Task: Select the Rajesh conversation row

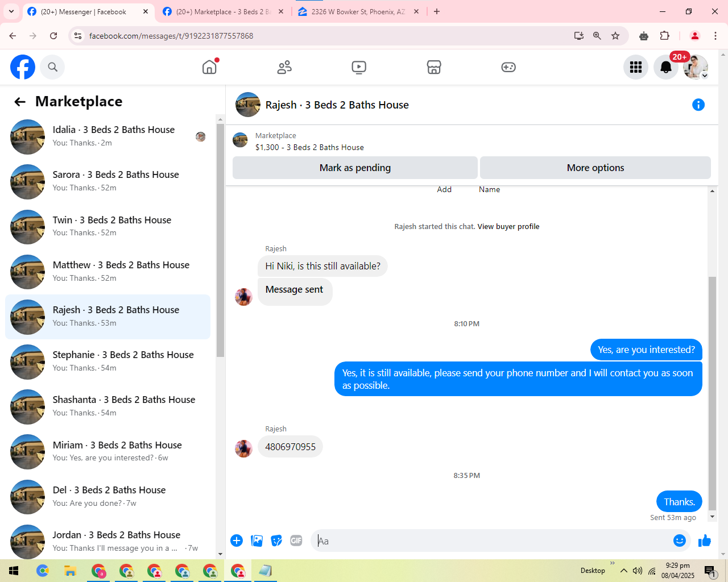Action: [x=107, y=317]
